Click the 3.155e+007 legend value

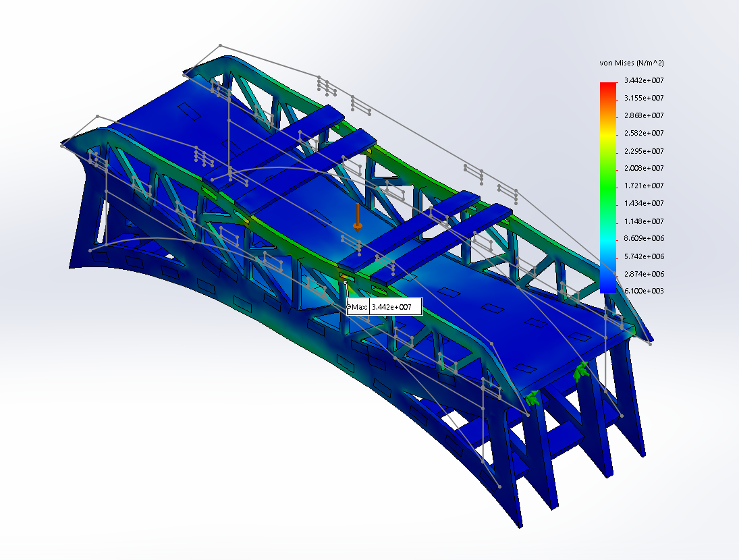pos(644,98)
